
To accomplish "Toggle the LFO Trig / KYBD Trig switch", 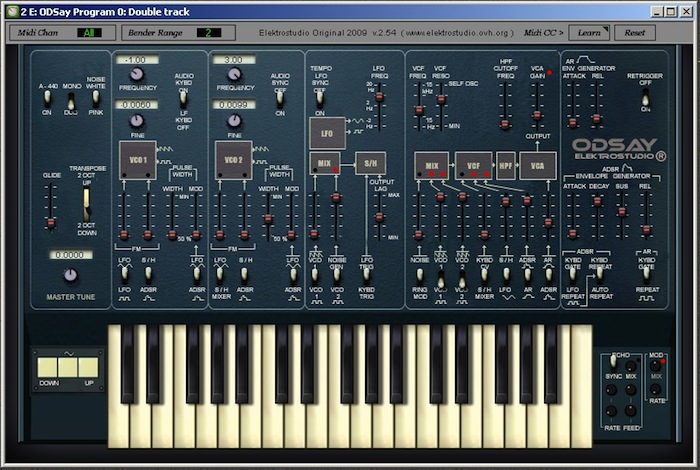I will pos(367,275).
